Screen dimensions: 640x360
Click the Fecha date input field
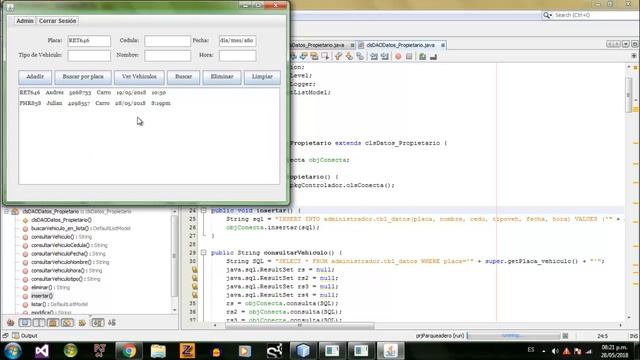[x=238, y=41]
